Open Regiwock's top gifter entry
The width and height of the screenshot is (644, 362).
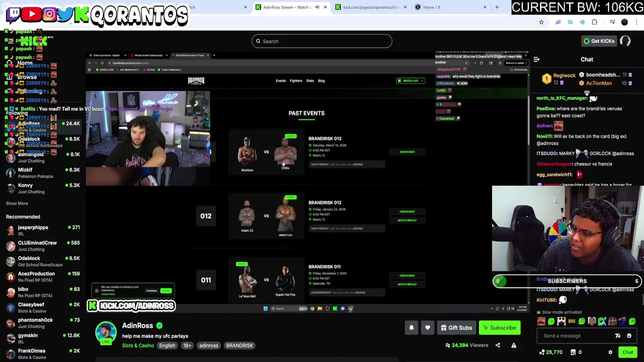[x=559, y=79]
